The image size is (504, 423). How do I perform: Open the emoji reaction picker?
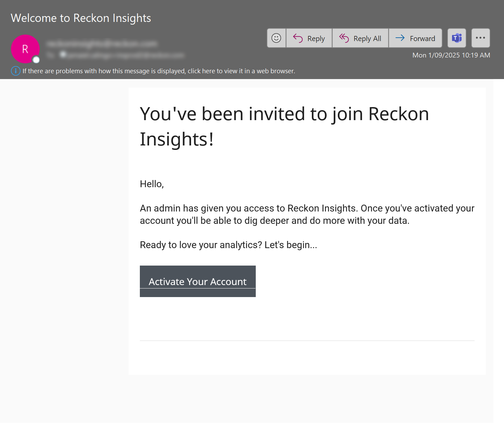point(276,38)
